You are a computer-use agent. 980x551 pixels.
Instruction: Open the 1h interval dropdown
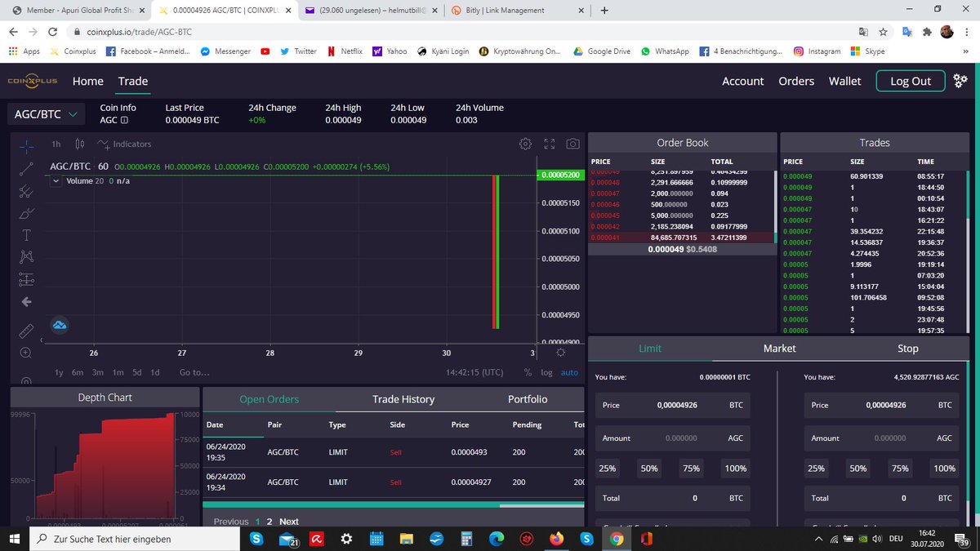point(56,144)
